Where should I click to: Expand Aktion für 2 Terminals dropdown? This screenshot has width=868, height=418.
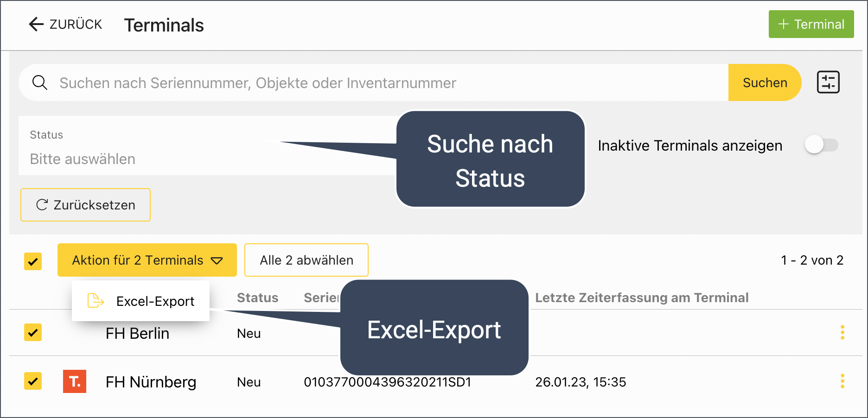pos(147,260)
